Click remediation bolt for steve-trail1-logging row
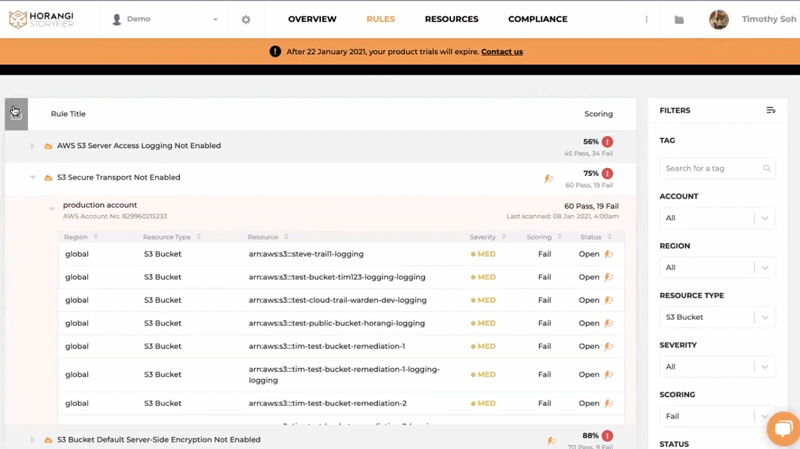This screenshot has height=449, width=800. [609, 254]
